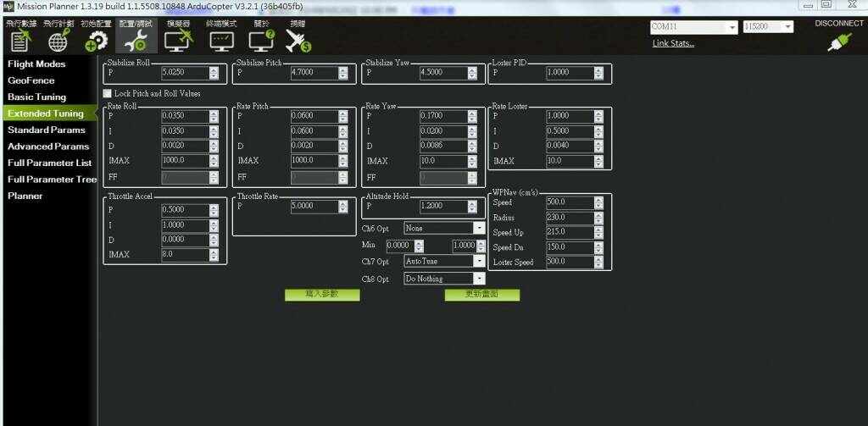Expand the COM11 port dropdown
Screen dimensions: 868x426
[732, 27]
